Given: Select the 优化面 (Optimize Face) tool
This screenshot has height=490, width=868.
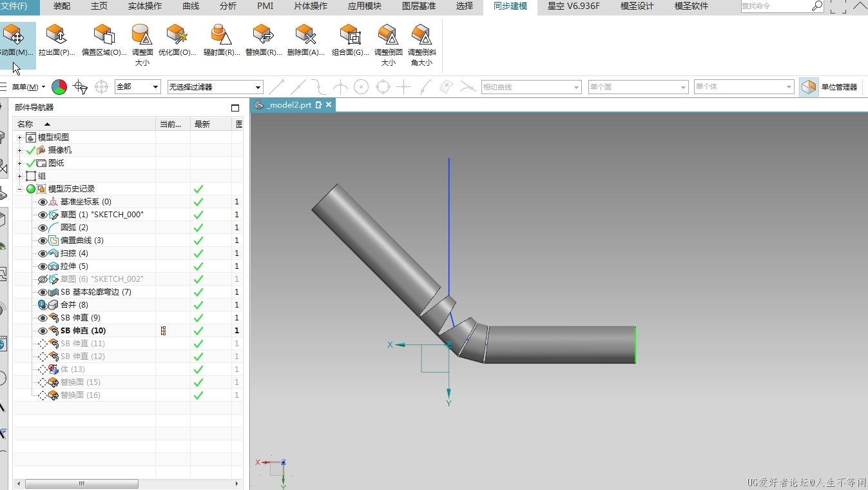Looking at the screenshot, I should [177, 41].
